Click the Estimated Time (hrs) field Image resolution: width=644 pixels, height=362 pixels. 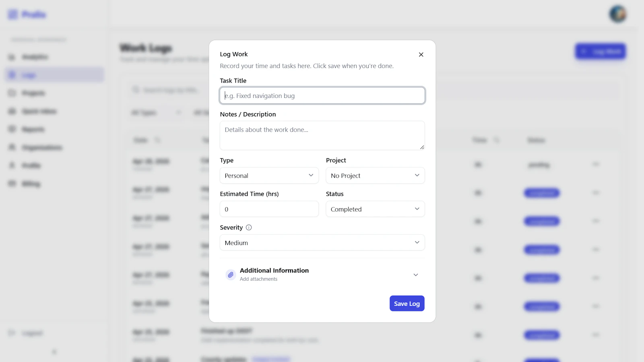click(x=269, y=209)
